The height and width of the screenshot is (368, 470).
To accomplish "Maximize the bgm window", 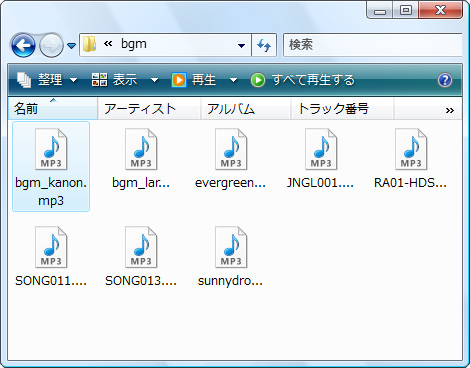I will tap(406, 10).
